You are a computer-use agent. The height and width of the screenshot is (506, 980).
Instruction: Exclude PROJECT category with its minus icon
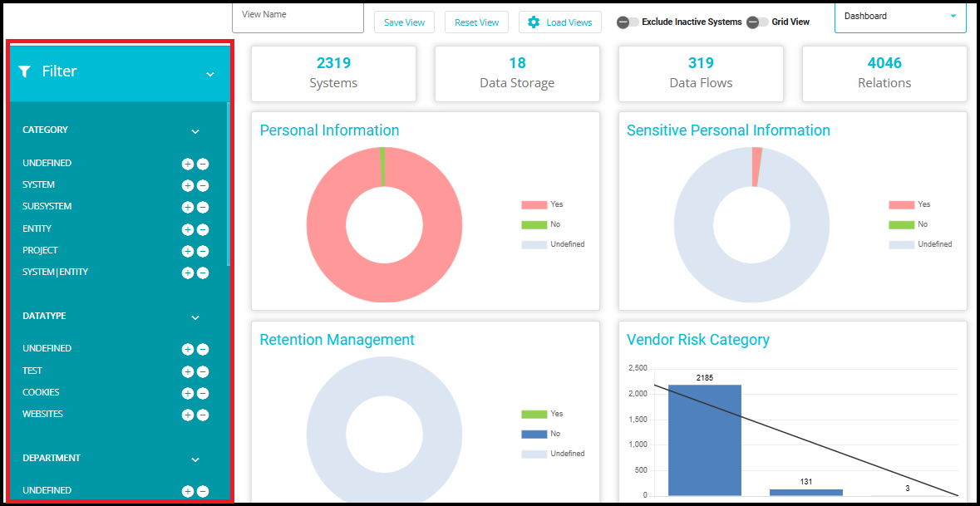pyautogui.click(x=203, y=251)
